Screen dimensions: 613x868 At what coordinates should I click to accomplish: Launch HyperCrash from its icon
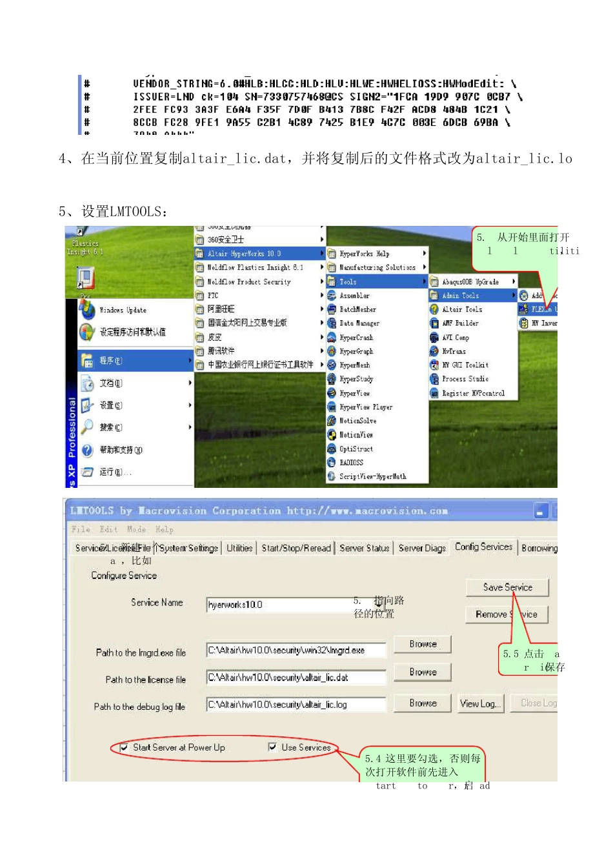click(x=332, y=337)
